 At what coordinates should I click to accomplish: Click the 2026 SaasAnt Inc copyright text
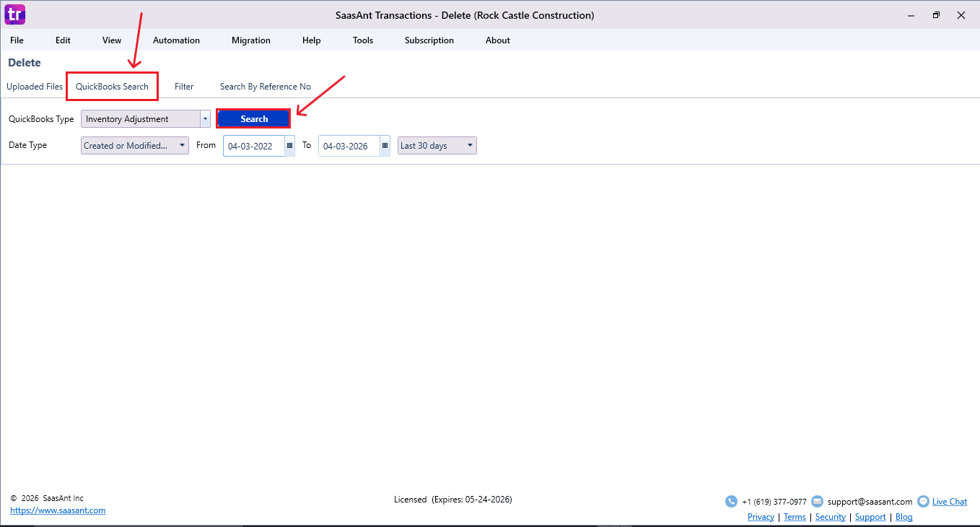tap(47, 498)
